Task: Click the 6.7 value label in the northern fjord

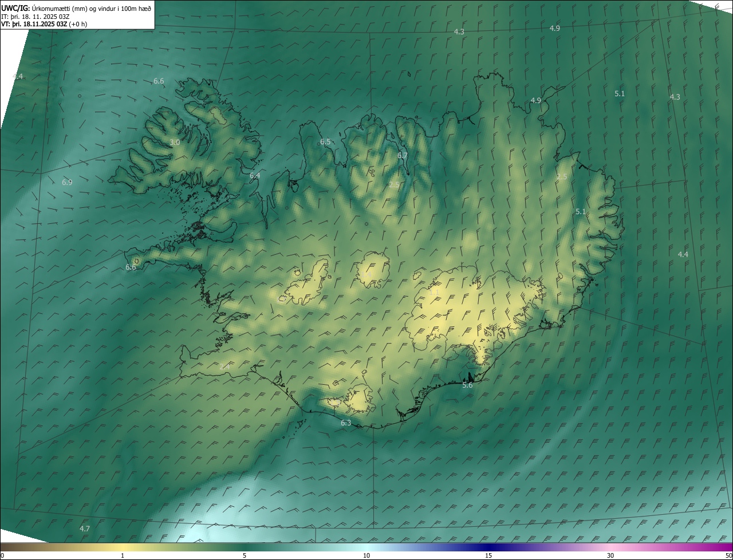Action: 403,155
